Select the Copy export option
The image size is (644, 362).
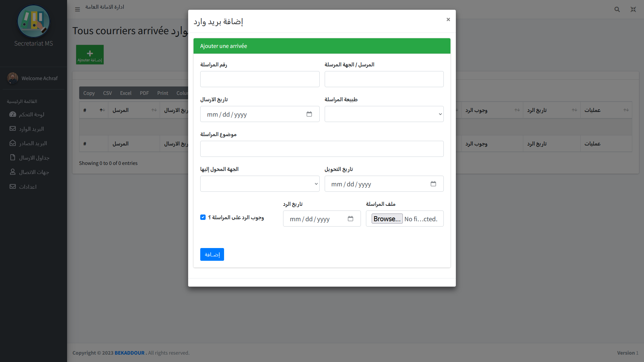pos(89,93)
